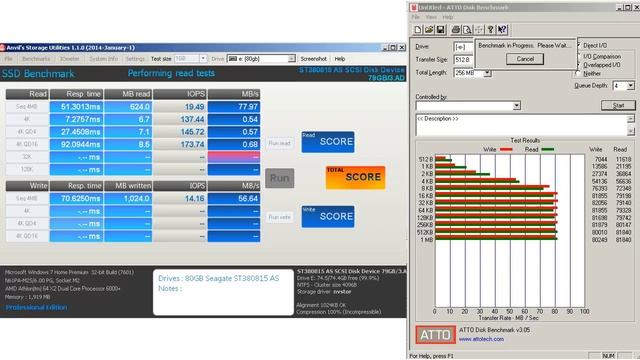
Task: Click the drive icon in Anvil's Drive selector
Action: coord(233,59)
